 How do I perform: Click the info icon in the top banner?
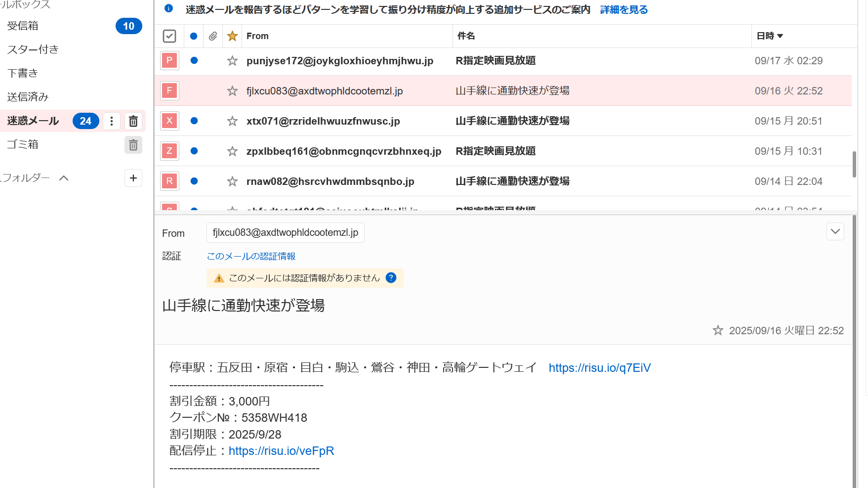tap(168, 8)
